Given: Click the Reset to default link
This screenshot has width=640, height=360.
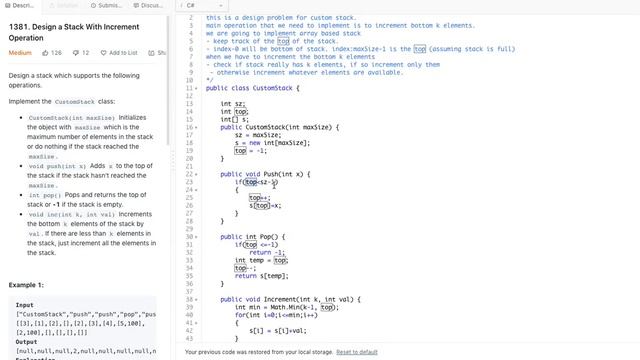Looking at the screenshot, I should (x=357, y=352).
